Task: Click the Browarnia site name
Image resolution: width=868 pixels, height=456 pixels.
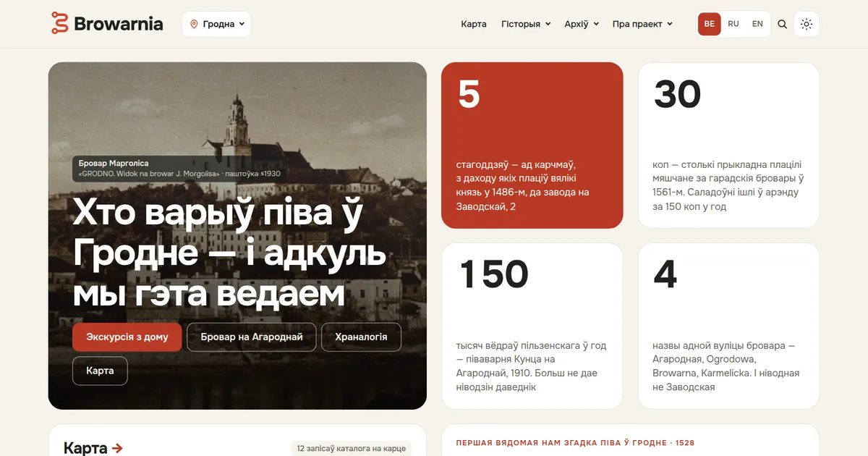Action: point(119,24)
